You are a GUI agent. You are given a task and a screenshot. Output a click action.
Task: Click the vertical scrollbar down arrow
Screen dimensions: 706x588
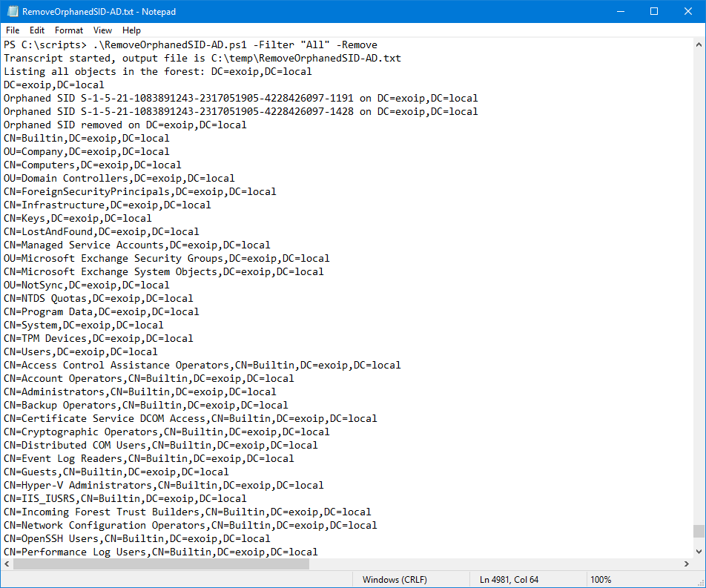click(699, 551)
